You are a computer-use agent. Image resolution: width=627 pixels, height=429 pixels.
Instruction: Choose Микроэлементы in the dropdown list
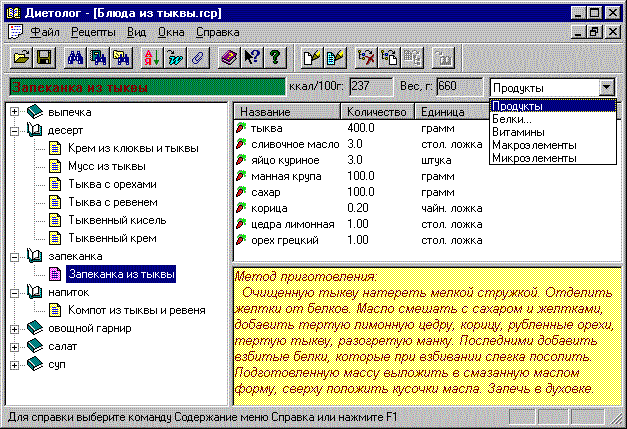tap(553, 158)
